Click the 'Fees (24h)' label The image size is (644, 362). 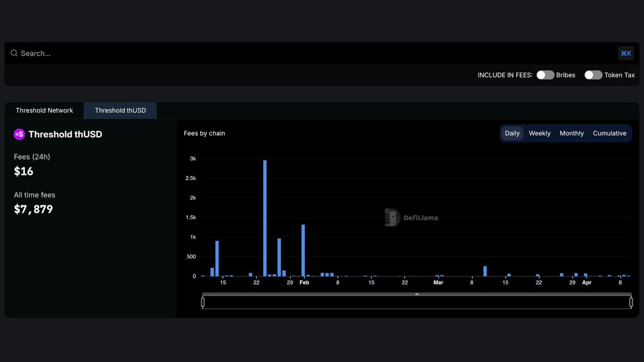32,157
